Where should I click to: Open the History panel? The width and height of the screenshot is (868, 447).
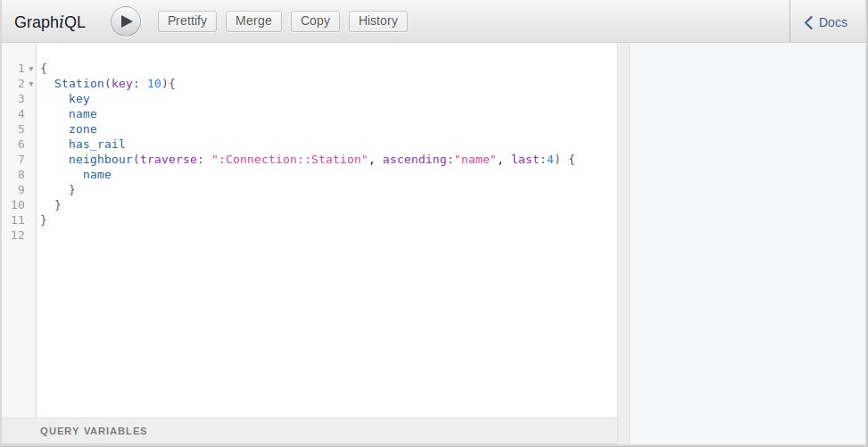tap(378, 21)
